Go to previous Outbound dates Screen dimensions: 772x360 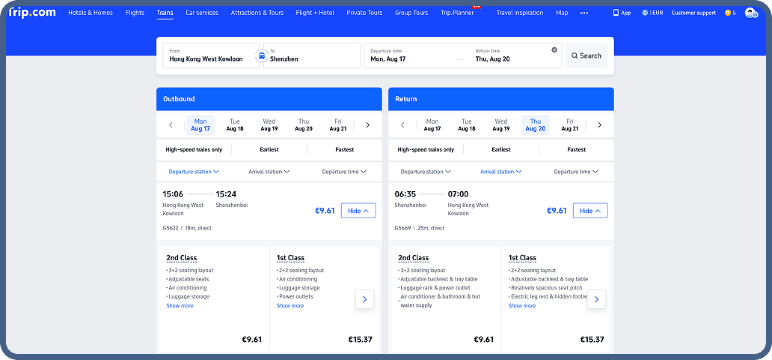(x=171, y=125)
